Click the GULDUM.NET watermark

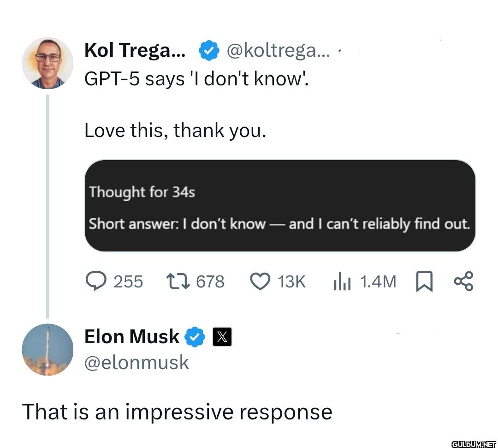473,443
